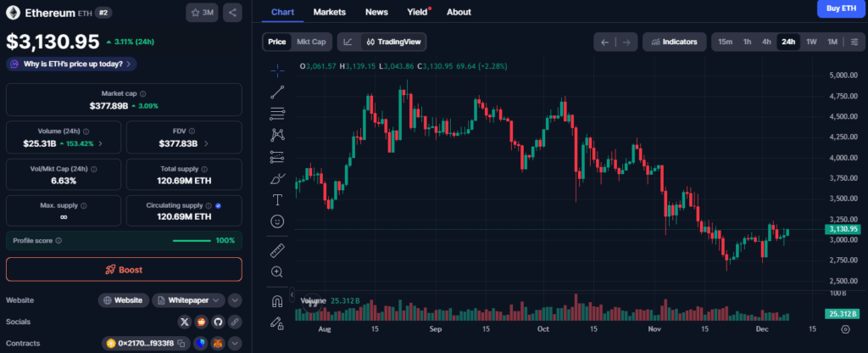Click the share icon beside watchlist star
This screenshot has height=353, width=868.
232,12
